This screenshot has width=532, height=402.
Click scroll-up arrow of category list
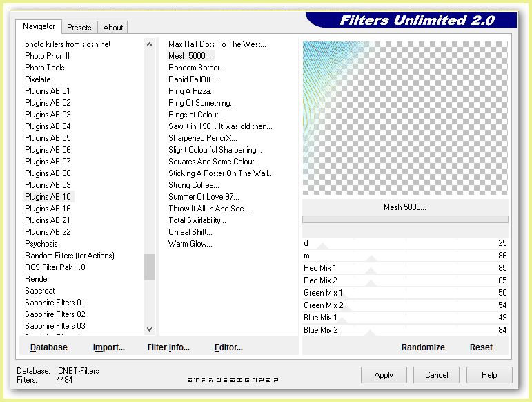[x=149, y=44]
